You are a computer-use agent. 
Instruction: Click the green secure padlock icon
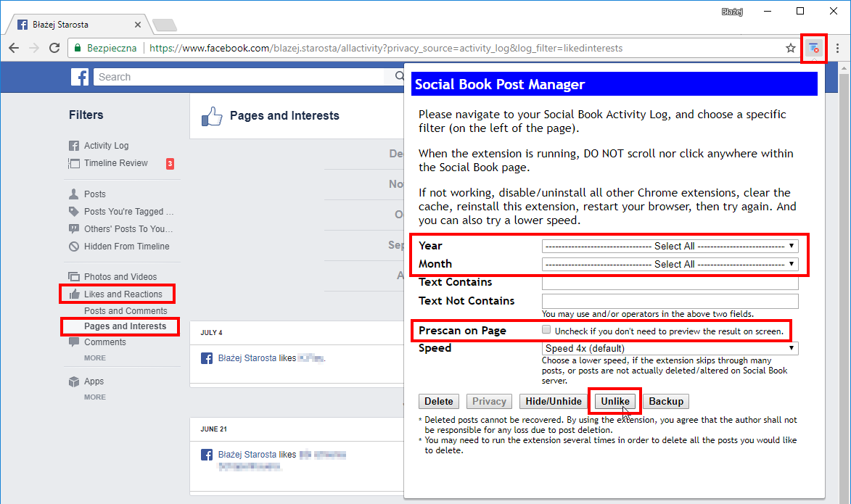78,48
